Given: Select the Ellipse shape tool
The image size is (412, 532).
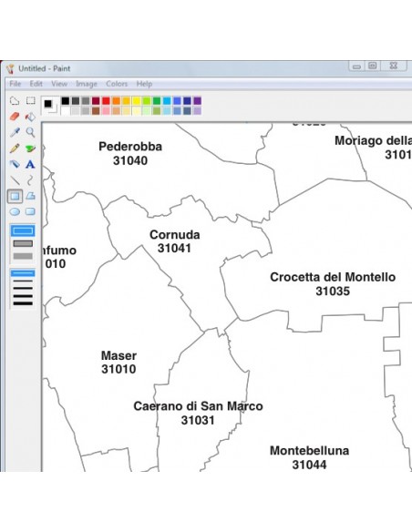Looking at the screenshot, I should (x=15, y=211).
